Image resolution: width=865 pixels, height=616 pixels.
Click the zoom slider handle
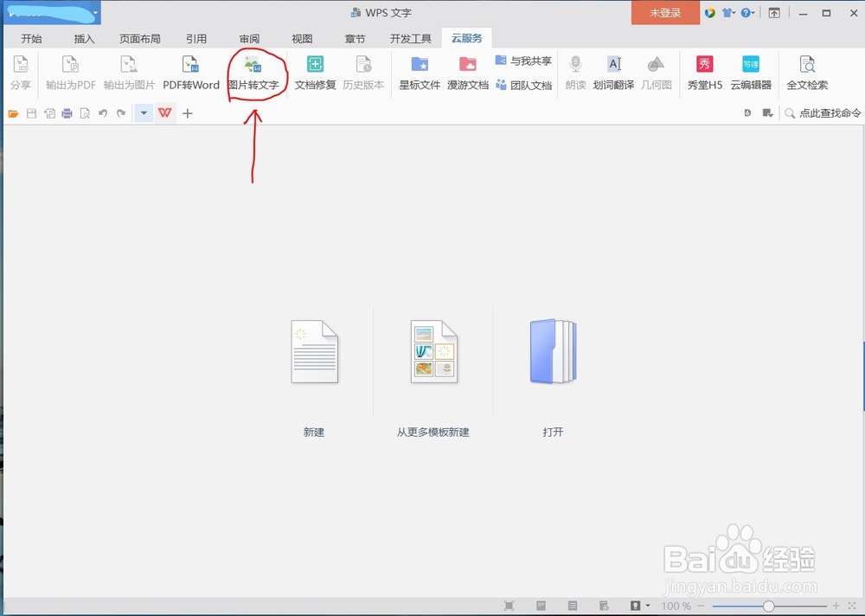point(768,606)
